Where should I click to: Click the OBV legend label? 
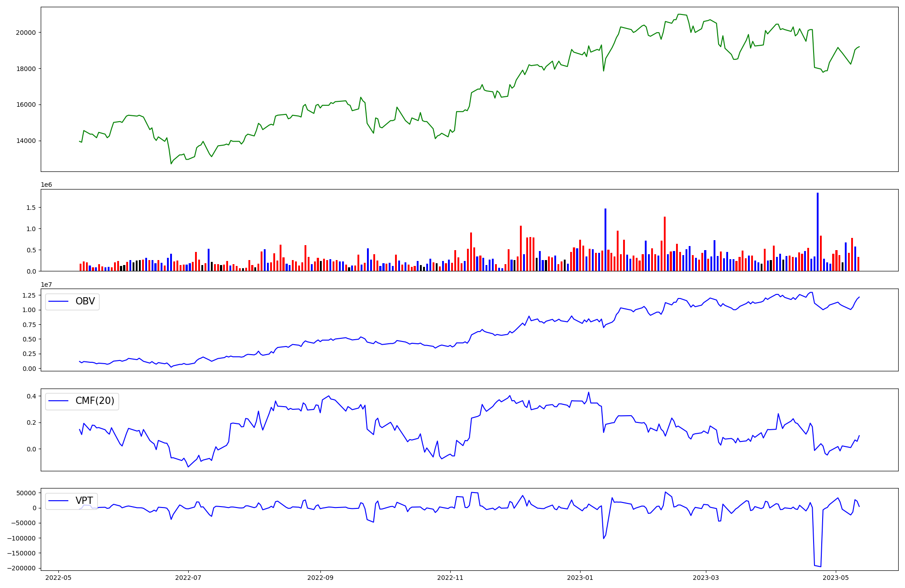click(x=85, y=302)
